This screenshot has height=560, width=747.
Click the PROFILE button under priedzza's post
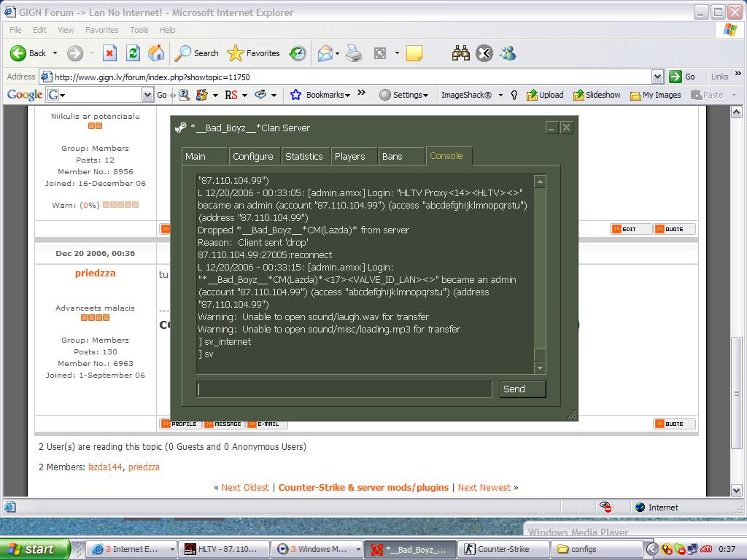[179, 424]
